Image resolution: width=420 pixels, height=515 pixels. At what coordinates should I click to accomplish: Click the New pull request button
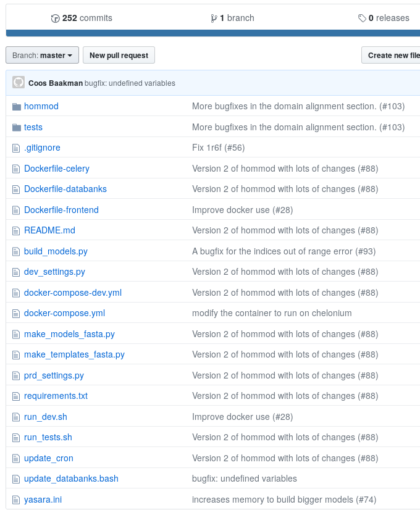point(119,56)
